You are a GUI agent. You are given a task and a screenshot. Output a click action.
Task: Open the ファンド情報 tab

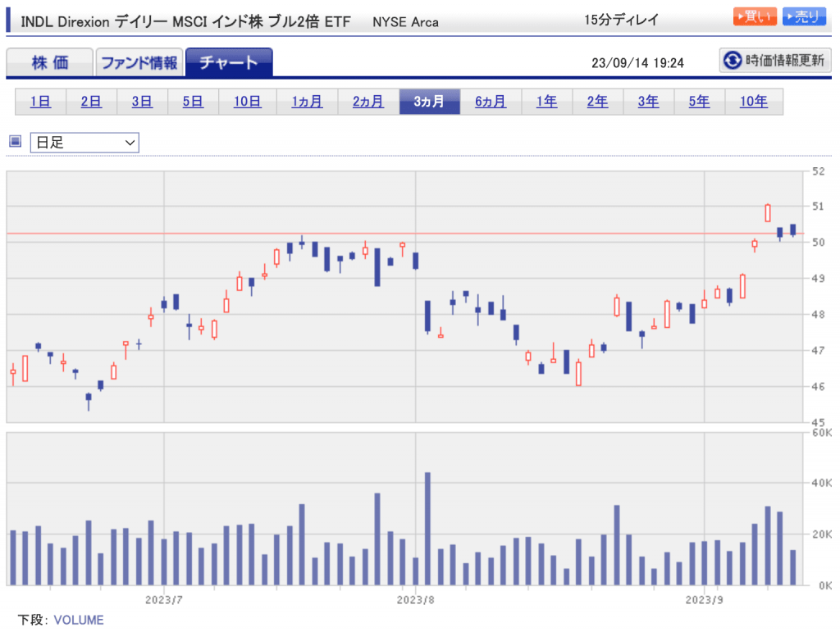click(139, 62)
